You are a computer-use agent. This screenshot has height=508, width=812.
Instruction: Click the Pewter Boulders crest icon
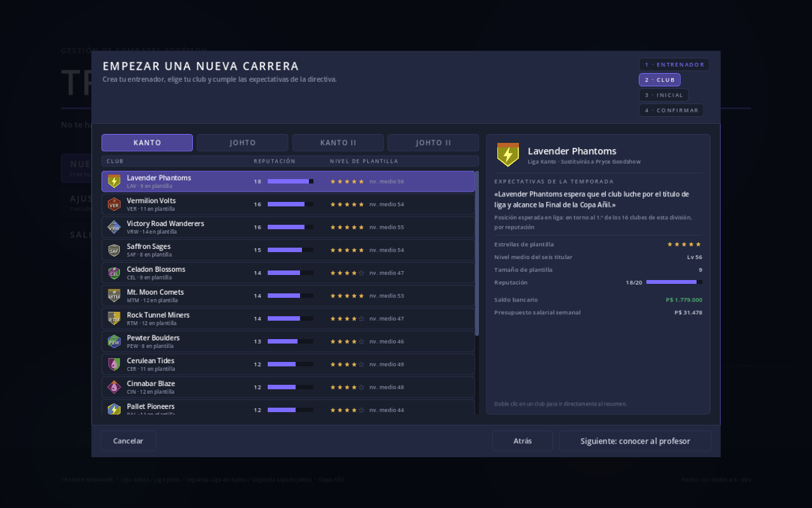pos(114,342)
